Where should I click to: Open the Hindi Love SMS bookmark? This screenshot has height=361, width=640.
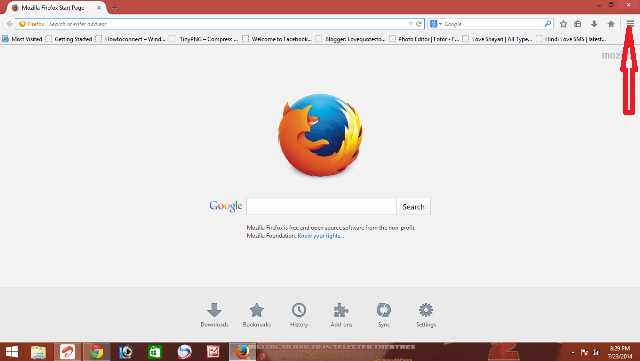571,39
